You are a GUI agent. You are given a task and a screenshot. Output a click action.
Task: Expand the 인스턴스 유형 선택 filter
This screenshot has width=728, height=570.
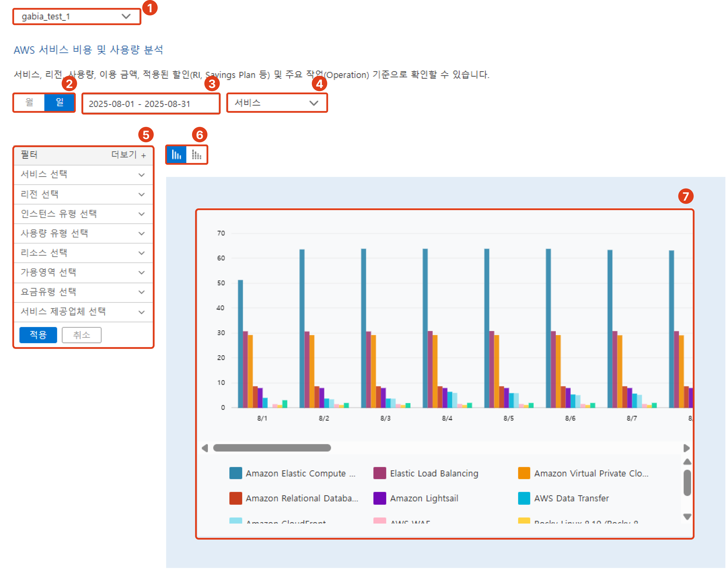pos(83,214)
